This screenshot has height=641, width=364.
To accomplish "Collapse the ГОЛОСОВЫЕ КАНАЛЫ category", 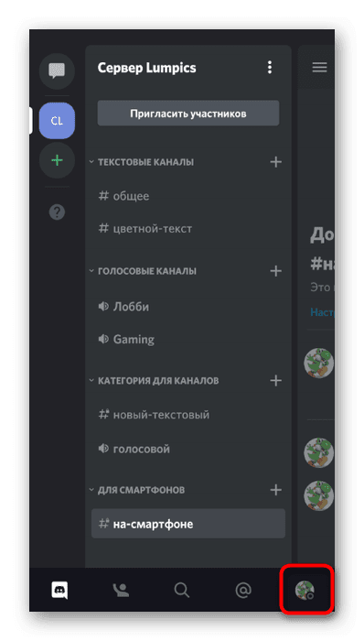I will (x=143, y=271).
